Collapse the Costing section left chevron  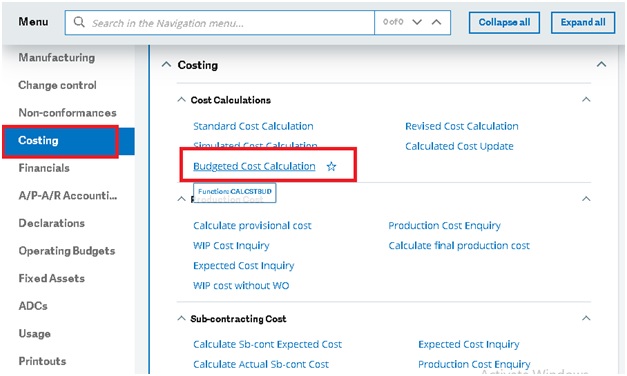[x=166, y=64]
